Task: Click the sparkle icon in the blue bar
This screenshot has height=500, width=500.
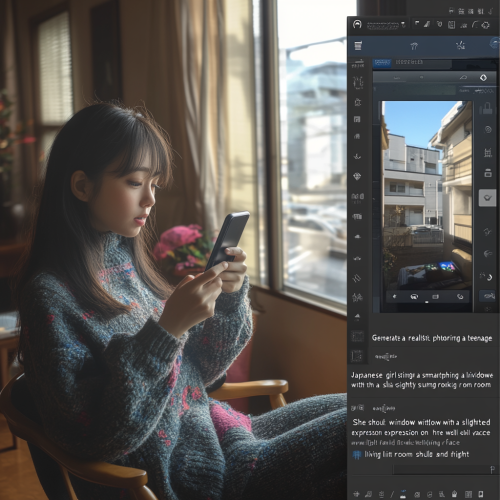Action: click(460, 45)
